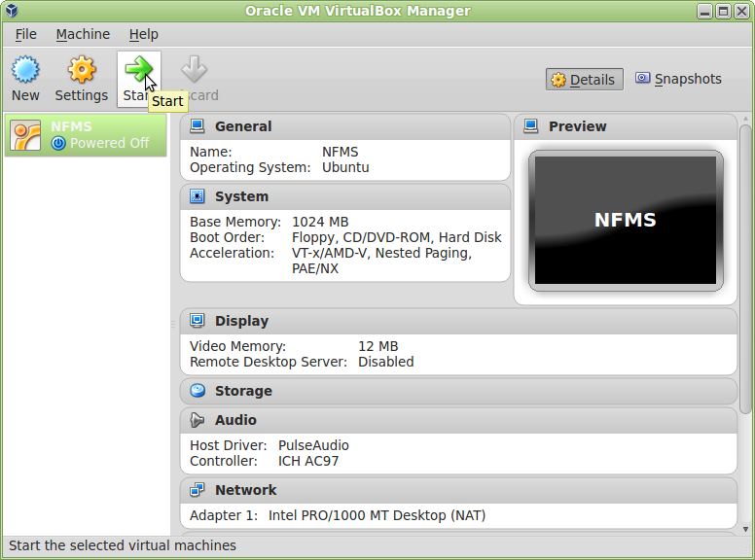The height and width of the screenshot is (560, 755).
Task: Start the VM with the green arrow
Action: click(x=139, y=69)
